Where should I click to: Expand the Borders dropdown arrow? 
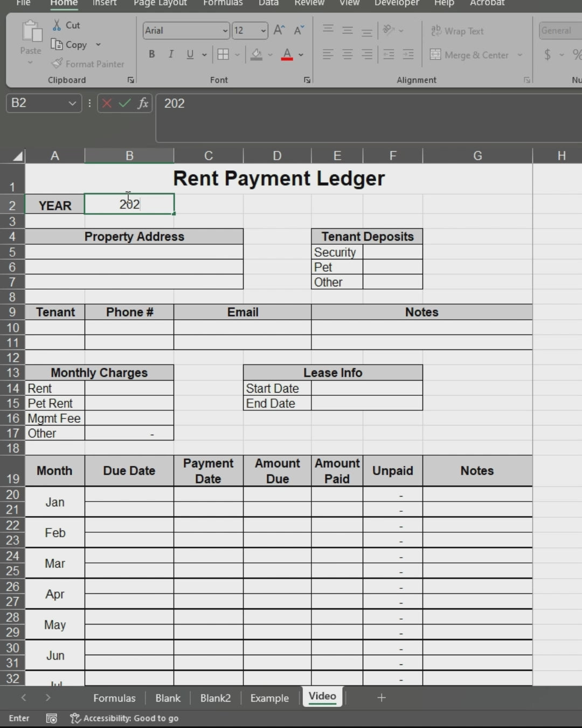click(237, 54)
